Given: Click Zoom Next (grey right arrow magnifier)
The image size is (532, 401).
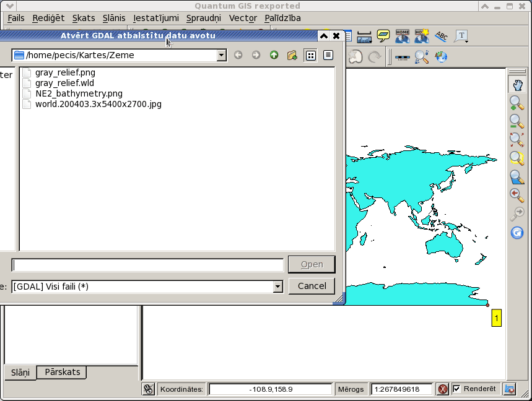Looking at the screenshot, I should click(517, 213).
